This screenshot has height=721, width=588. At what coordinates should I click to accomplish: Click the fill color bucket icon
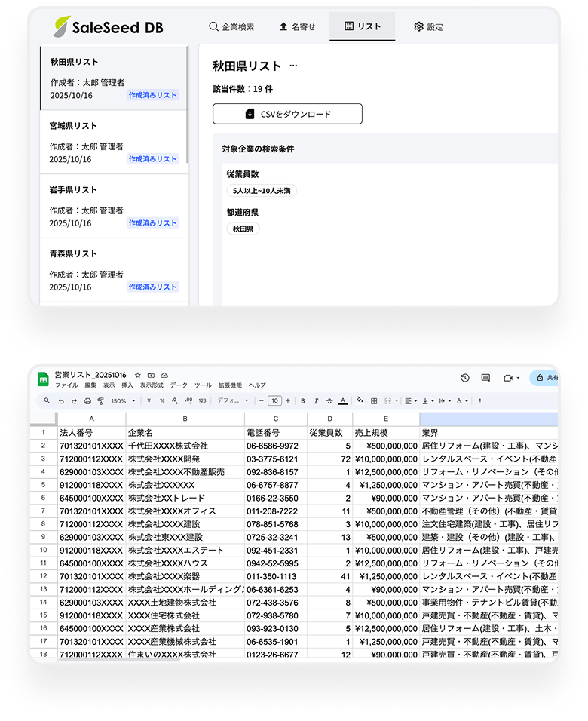point(360,401)
